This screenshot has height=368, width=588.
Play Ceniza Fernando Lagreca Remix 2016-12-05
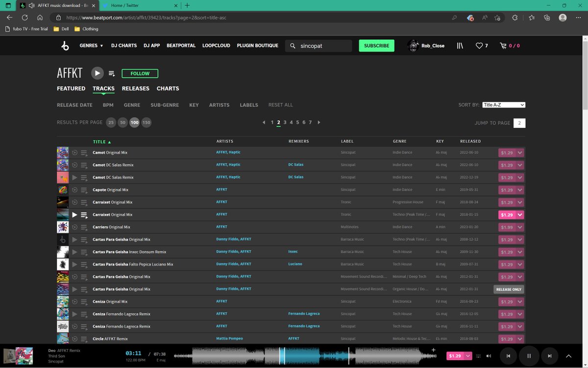74,314
